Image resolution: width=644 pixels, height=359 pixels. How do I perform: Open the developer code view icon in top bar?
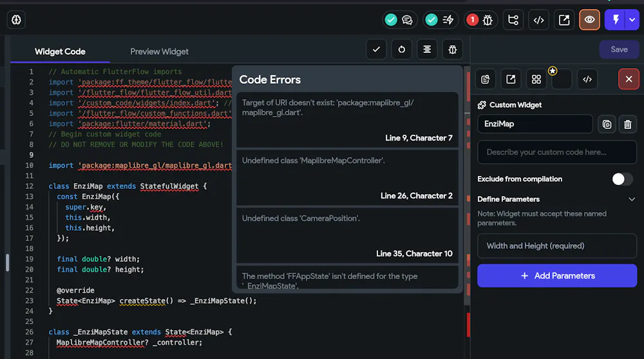539,20
